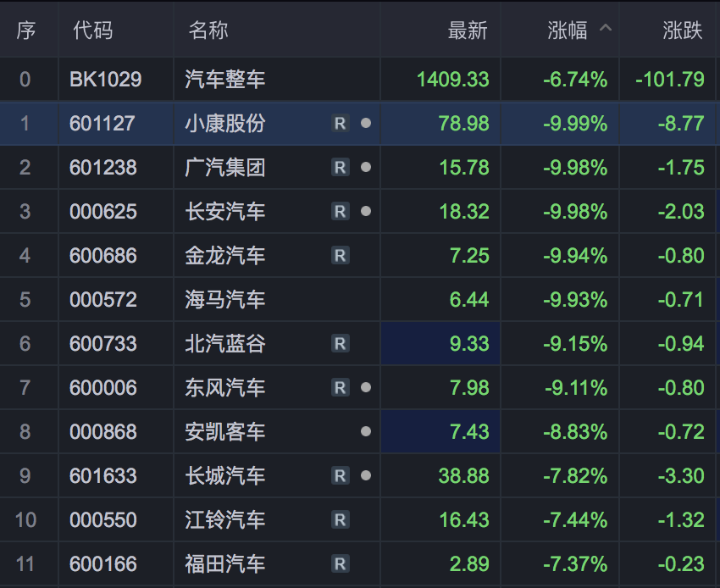
Task: Click the 序 index column header
Action: (26, 31)
